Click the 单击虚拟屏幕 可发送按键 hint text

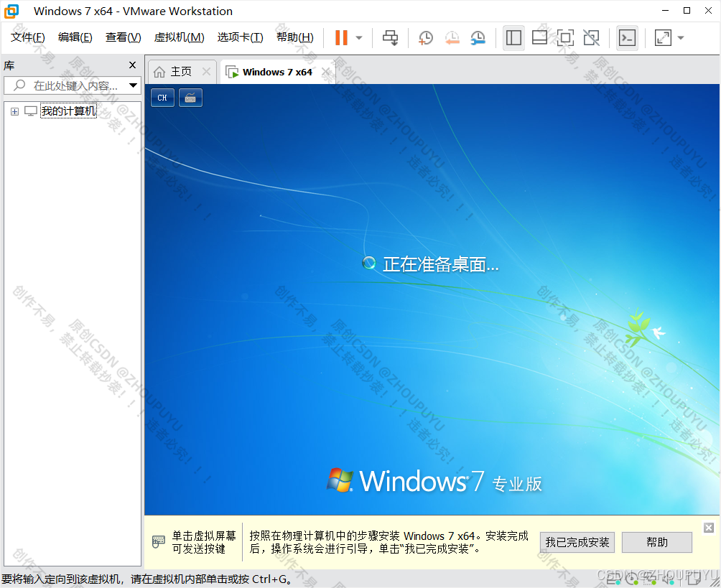click(x=204, y=543)
